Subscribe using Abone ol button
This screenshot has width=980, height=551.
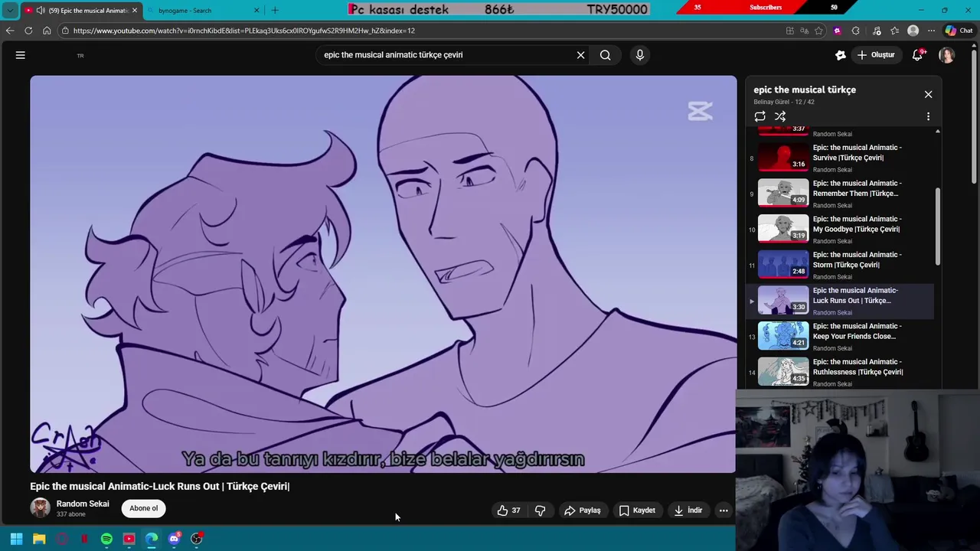coord(143,508)
